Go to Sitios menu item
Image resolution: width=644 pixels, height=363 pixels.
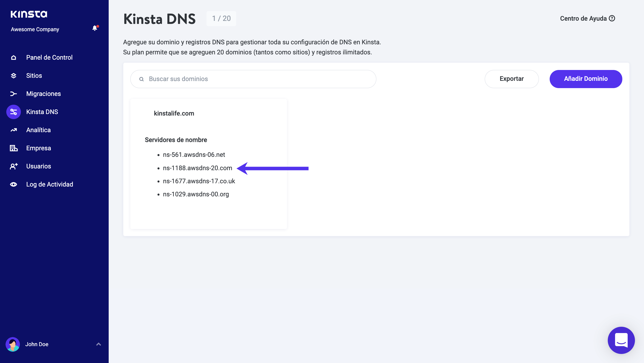coord(34,76)
